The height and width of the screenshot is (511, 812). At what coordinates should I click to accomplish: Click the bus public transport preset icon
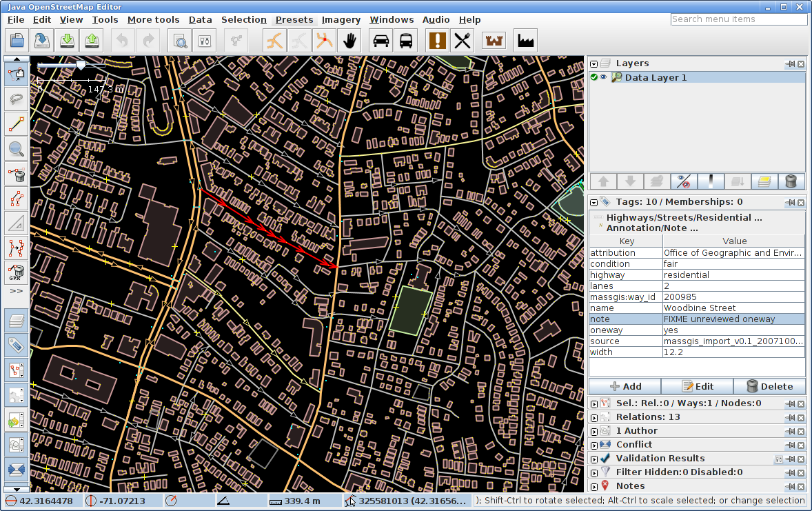click(x=406, y=41)
